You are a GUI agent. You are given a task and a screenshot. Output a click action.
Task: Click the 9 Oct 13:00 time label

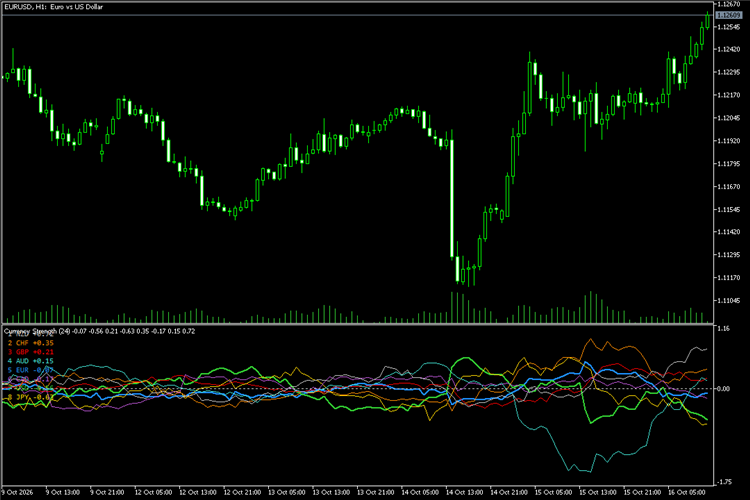[62, 492]
